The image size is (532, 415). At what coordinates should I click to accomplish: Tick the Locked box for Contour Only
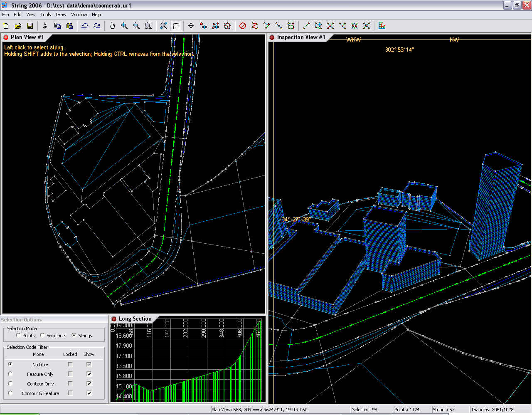point(70,383)
